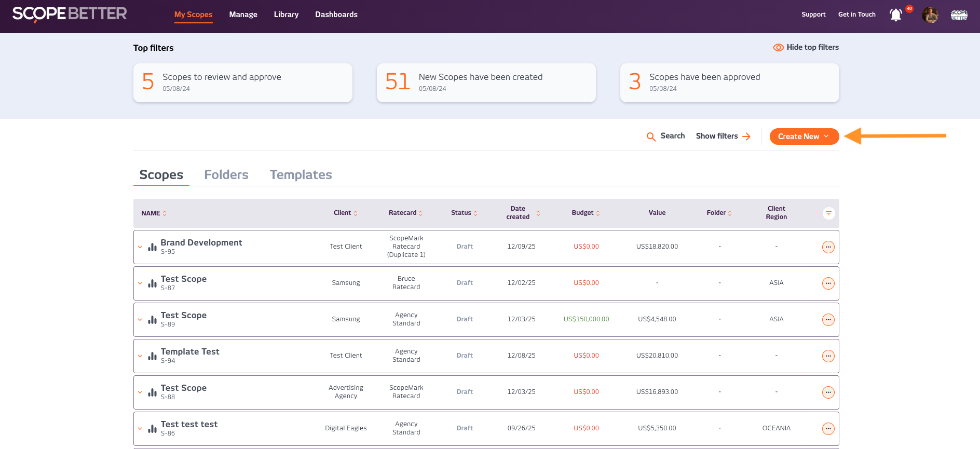Click the bar chart icon for Template Test

click(152, 356)
